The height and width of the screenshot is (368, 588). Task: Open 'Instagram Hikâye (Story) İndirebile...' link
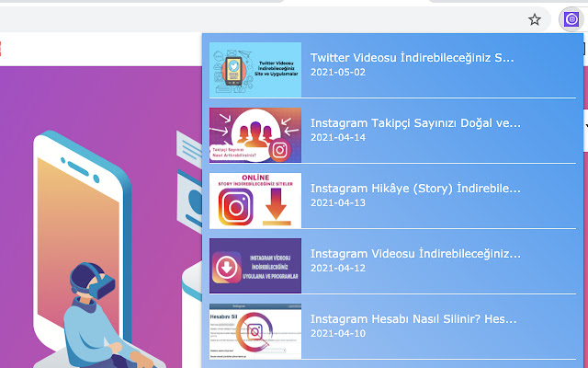pyautogui.click(x=415, y=189)
